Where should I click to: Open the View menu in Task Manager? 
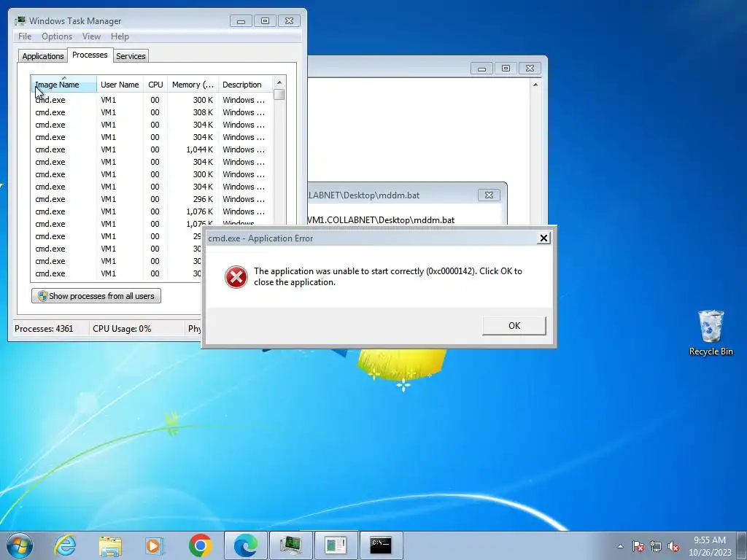(x=91, y=36)
